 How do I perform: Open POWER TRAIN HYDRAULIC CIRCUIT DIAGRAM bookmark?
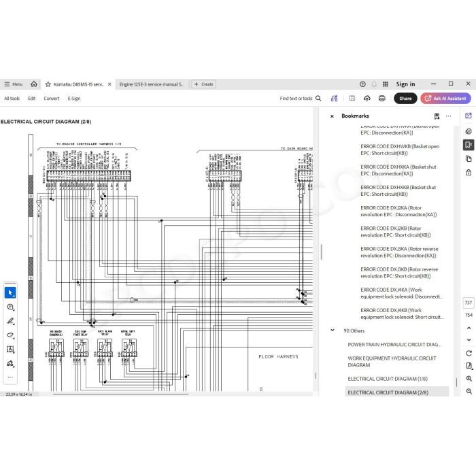click(x=394, y=345)
